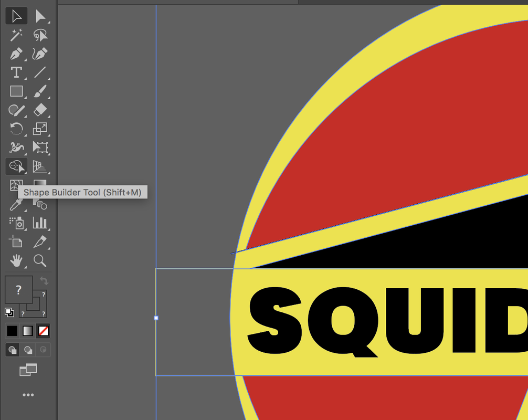Activate the Curvature tool
Viewport: 528px width, 420px height.
(x=40, y=54)
